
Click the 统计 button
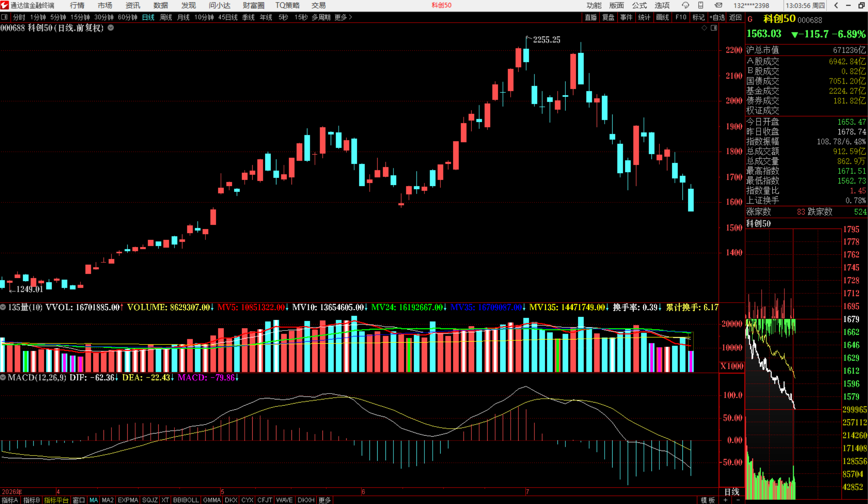pyautogui.click(x=644, y=17)
